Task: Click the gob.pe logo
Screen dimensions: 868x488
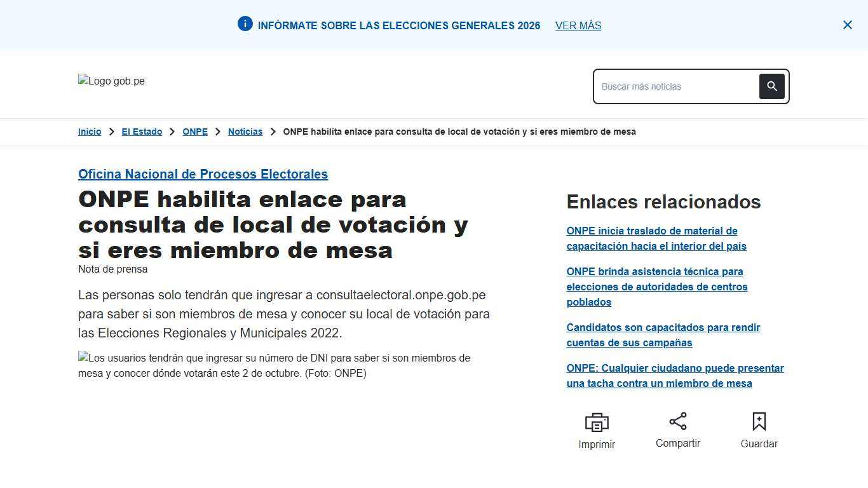Action: [111, 81]
